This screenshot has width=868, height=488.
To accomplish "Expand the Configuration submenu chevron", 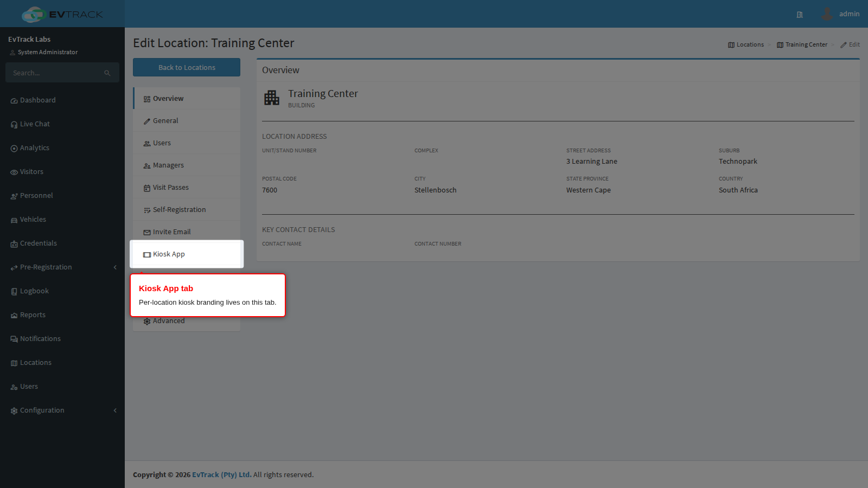I will 115,410.
